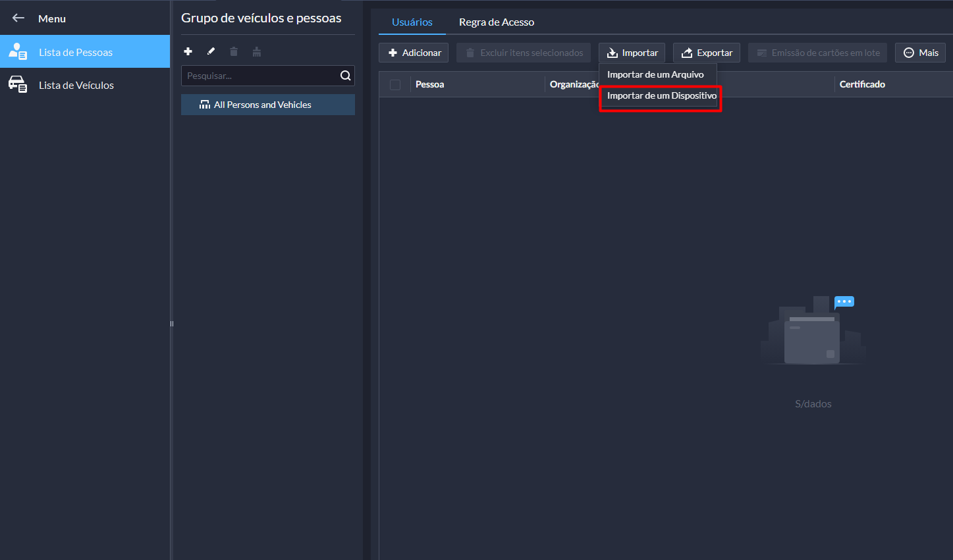Select Lista de Pessoas in sidebar
This screenshot has height=560, width=953.
pyautogui.click(x=76, y=52)
